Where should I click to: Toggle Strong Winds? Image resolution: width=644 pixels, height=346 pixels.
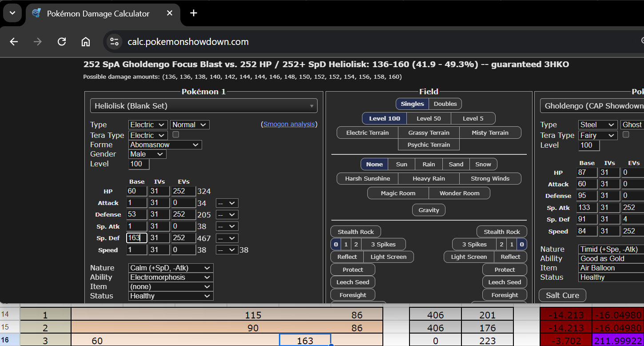pos(490,178)
